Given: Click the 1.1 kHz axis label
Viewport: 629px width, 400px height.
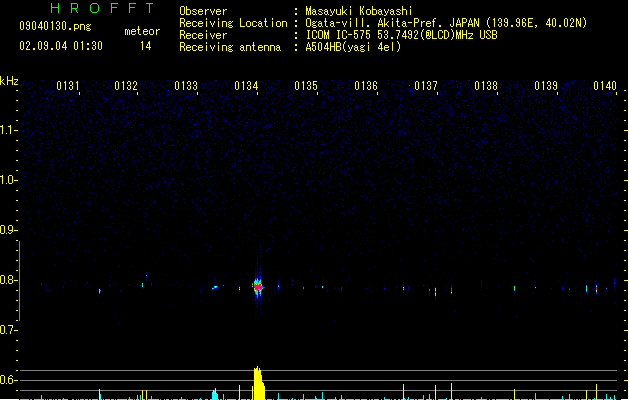Looking at the screenshot, I should click(x=9, y=130).
